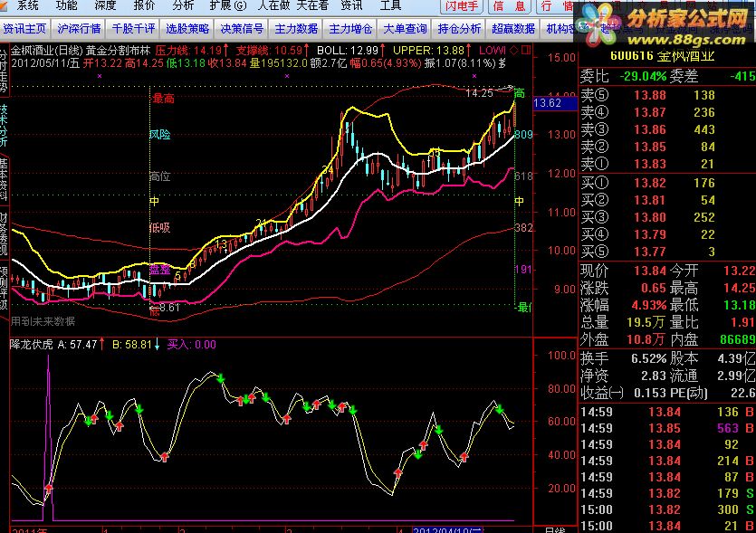Open the 系统 menu
Screen dimensions: 756x533
pyautogui.click(x=27, y=5)
